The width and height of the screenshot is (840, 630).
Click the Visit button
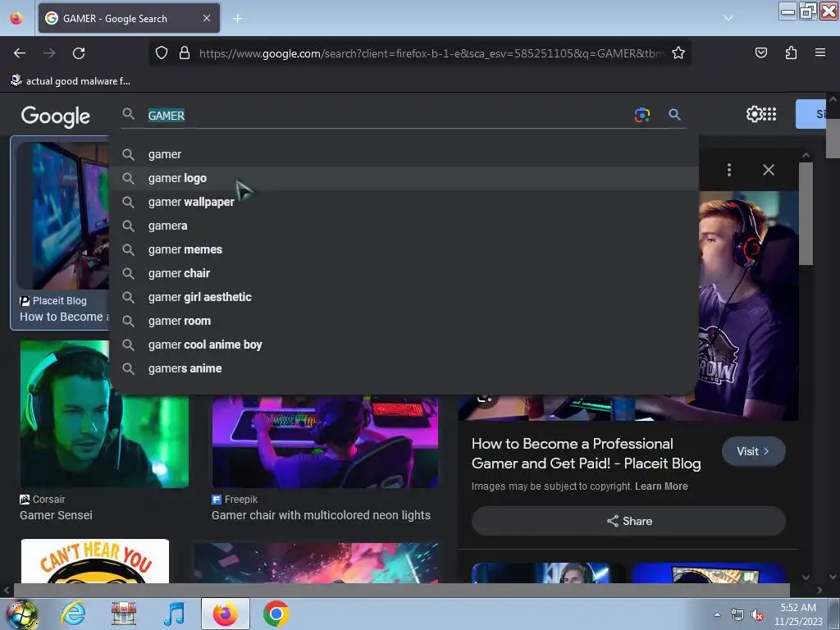coord(753,452)
